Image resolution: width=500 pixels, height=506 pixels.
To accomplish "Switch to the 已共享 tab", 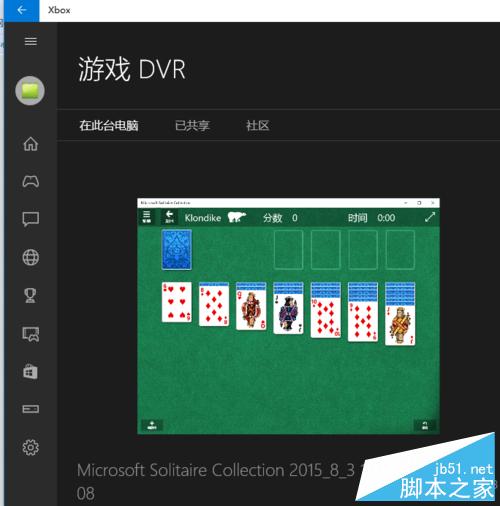I will pos(192,126).
